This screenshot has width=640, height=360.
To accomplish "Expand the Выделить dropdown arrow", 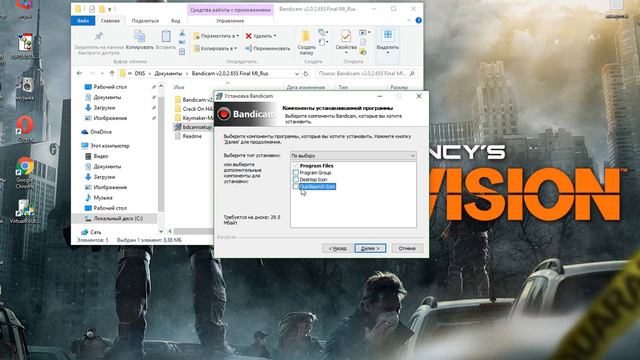I will (388, 53).
